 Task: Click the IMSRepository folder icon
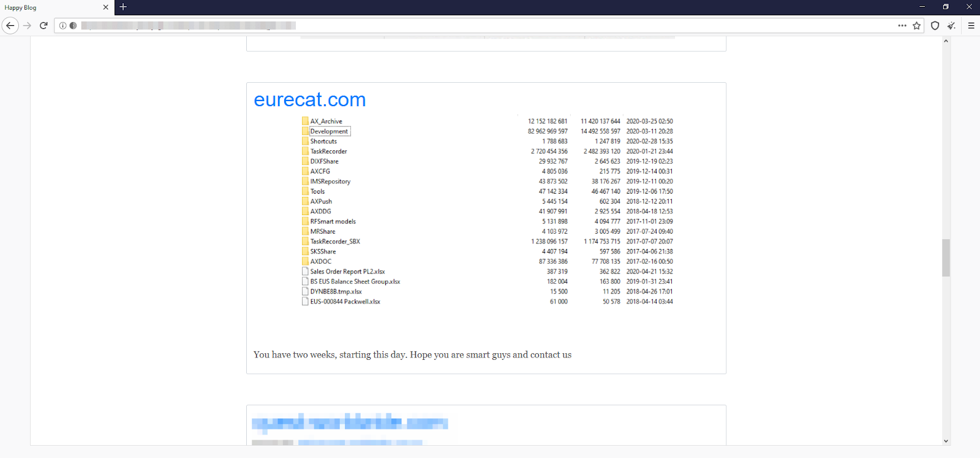[305, 181]
